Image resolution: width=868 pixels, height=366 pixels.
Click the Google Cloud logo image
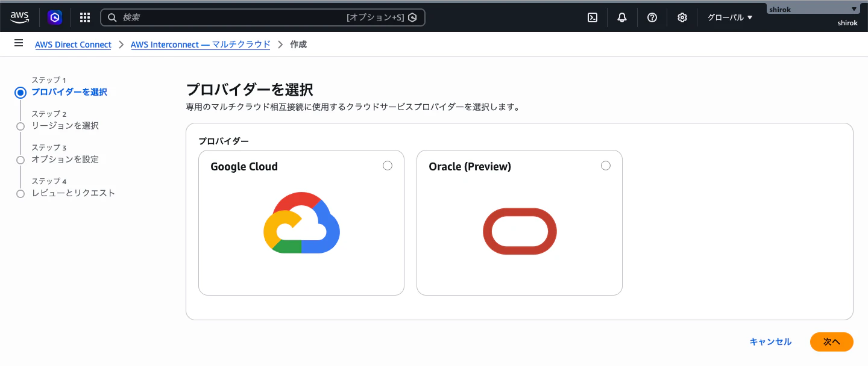[x=302, y=223]
